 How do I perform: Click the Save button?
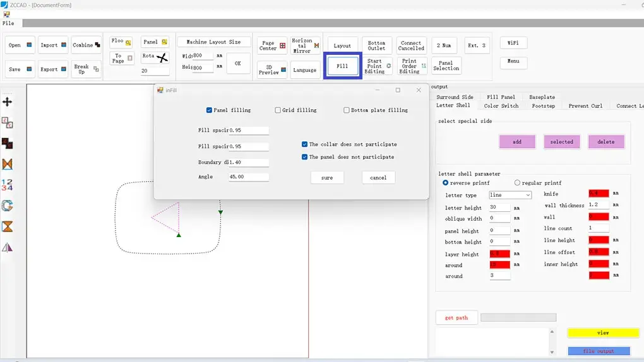(20, 69)
